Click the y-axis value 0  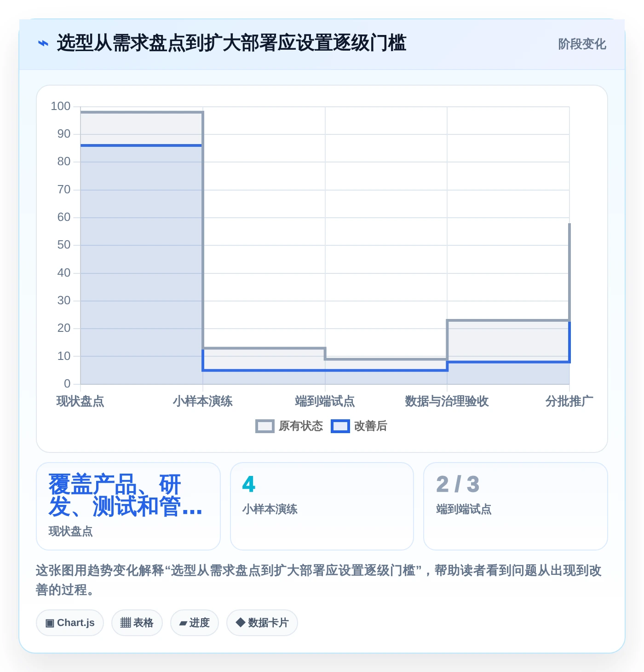67,384
